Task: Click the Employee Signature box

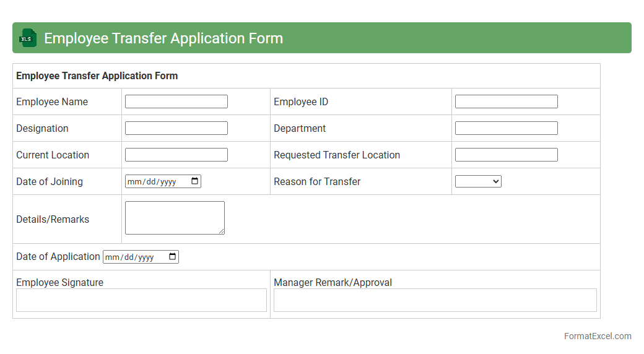Action: pos(141,300)
